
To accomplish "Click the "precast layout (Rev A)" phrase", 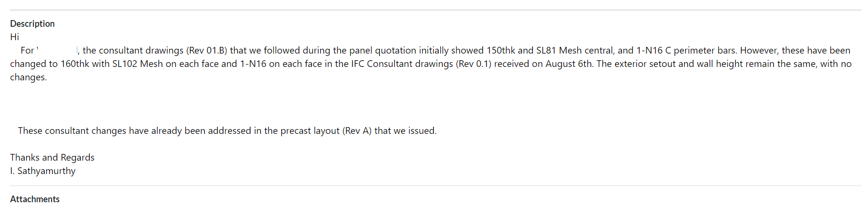I will 326,131.
